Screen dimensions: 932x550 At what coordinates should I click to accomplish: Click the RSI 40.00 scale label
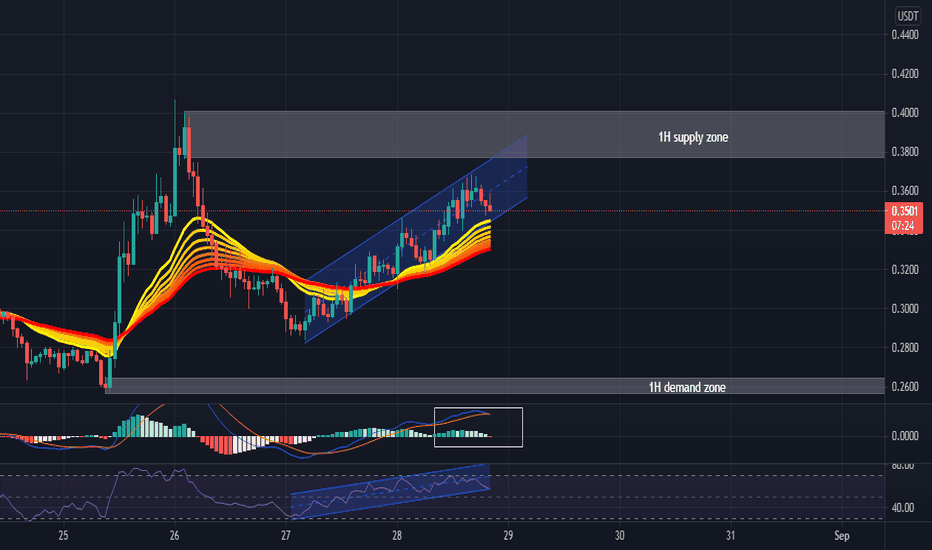[903, 508]
